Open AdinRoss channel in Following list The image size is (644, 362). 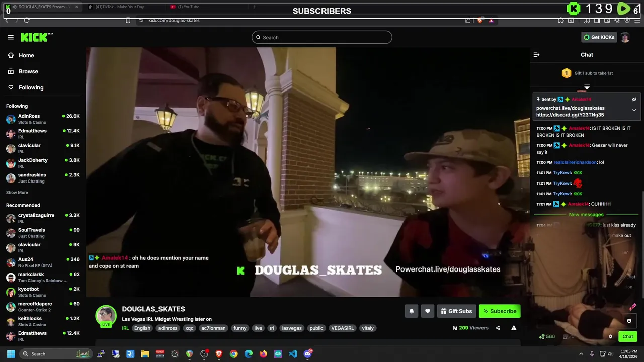tap(43, 119)
